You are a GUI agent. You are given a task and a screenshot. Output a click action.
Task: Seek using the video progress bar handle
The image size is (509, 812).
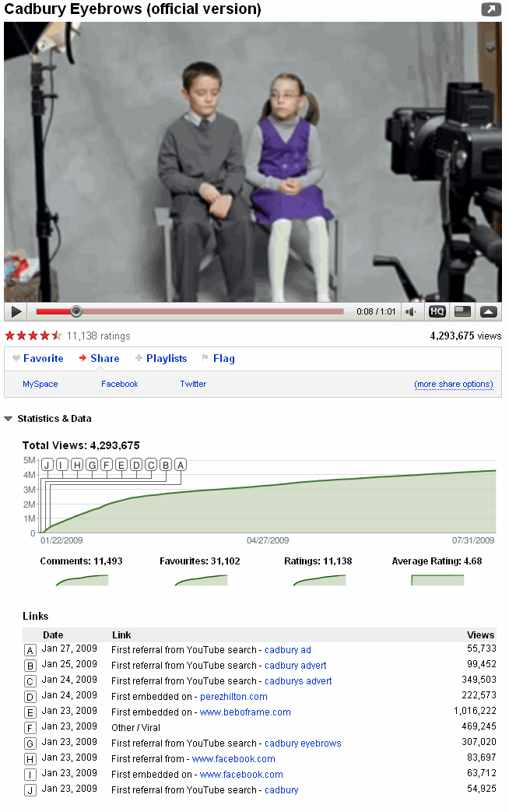click(x=76, y=311)
